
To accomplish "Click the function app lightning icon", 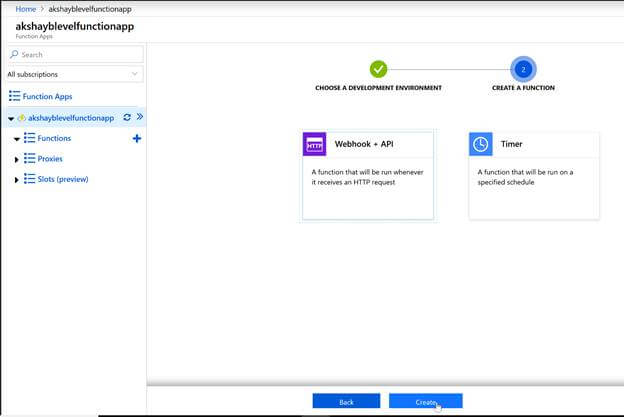I will [21, 118].
